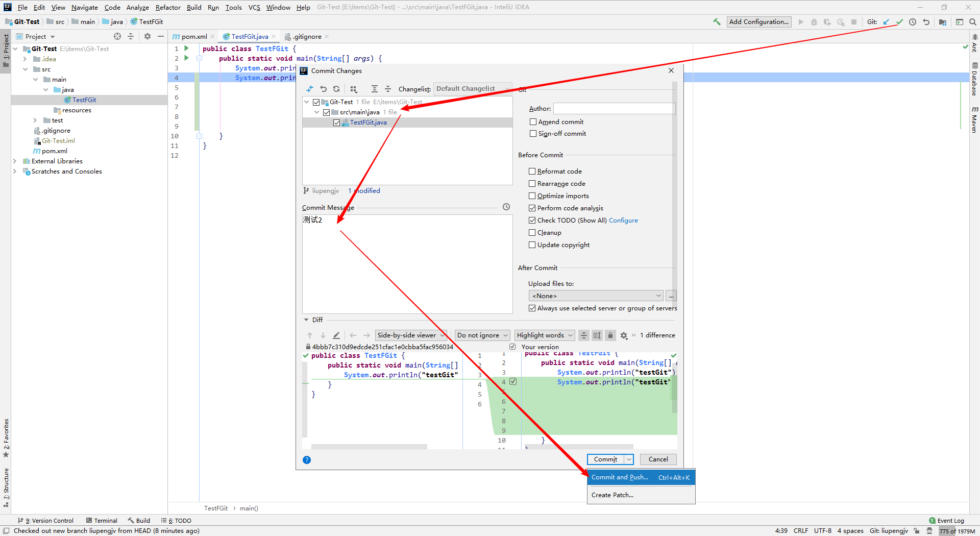Click the Build Project hammer icon
The width and height of the screenshot is (980, 536).
coord(717,22)
